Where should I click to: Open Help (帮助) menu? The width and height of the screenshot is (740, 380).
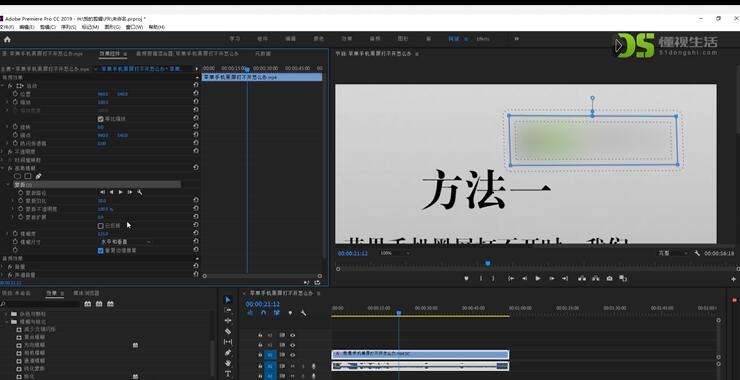[157, 27]
